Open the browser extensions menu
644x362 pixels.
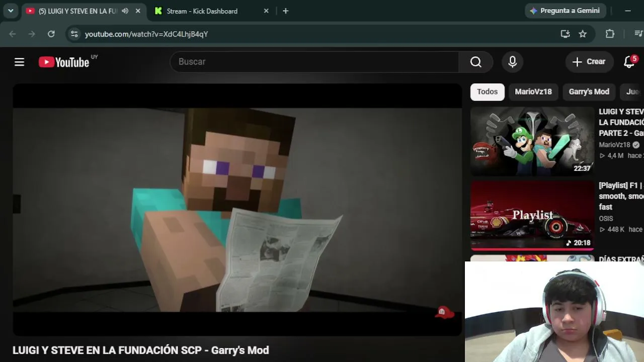click(610, 34)
